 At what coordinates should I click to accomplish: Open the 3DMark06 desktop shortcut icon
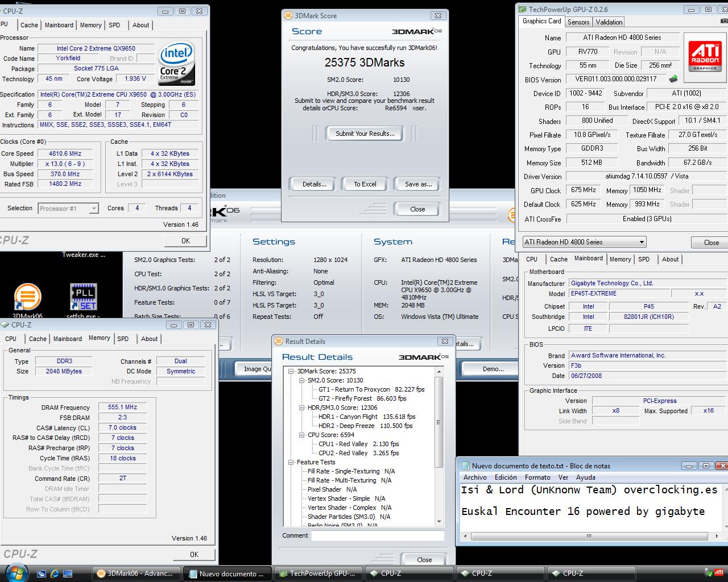(x=27, y=297)
